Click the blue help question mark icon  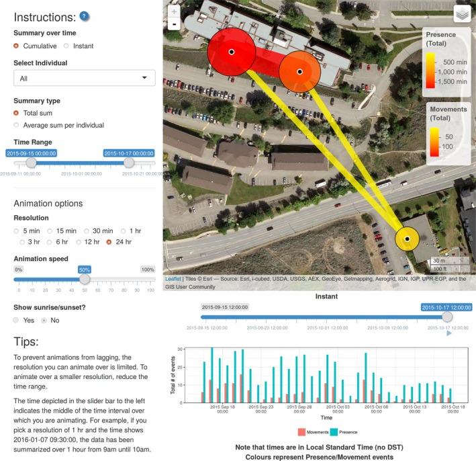(x=84, y=16)
